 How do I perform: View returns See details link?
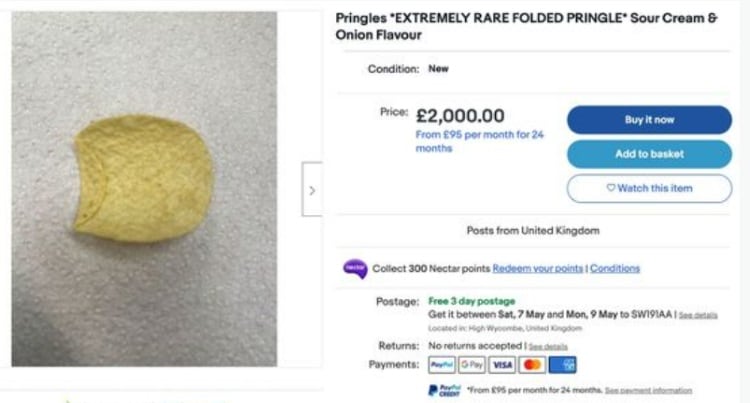tap(548, 346)
